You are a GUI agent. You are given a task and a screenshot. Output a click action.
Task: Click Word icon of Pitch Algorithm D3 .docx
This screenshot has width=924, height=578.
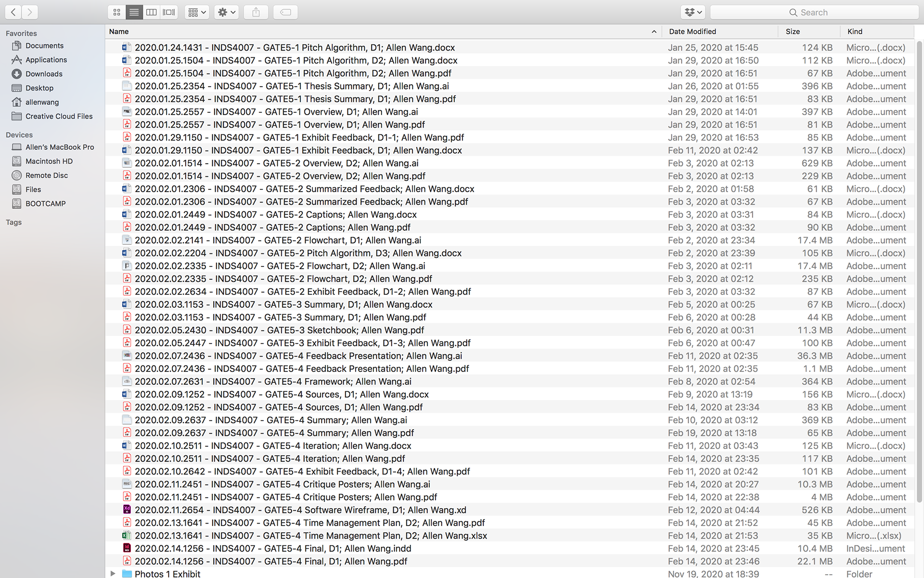[x=127, y=253]
